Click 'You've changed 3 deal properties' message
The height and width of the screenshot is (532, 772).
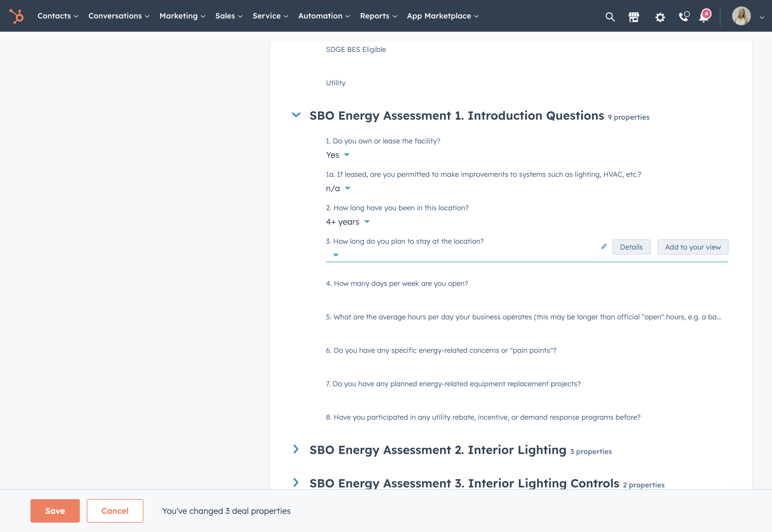tap(226, 511)
